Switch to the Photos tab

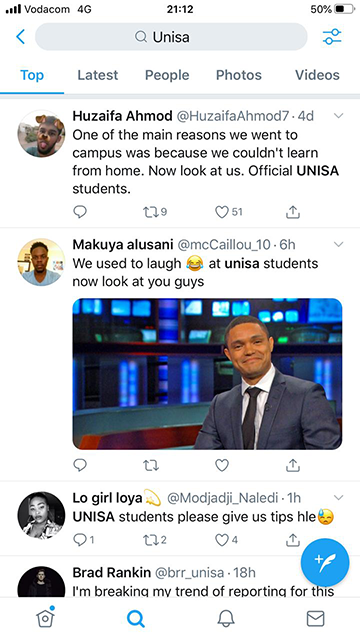[x=239, y=75]
